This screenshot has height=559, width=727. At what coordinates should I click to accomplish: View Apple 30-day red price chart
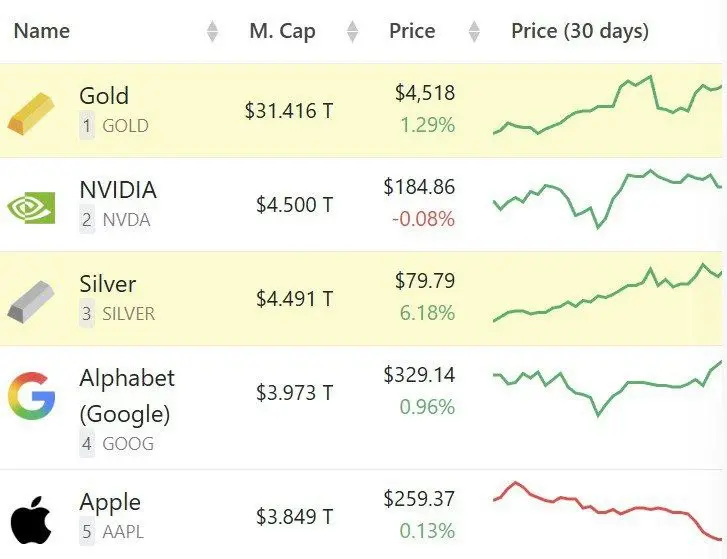(x=606, y=512)
